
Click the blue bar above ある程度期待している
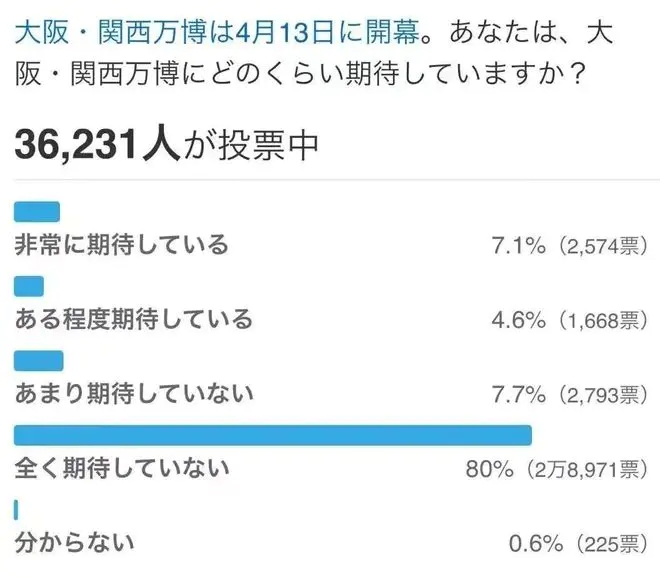click(28, 287)
